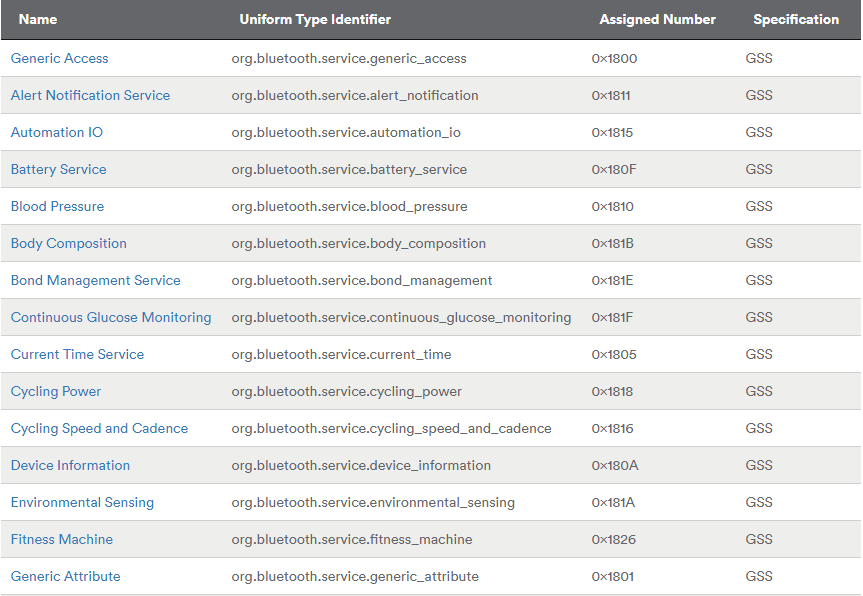The height and width of the screenshot is (596, 863).
Task: Click the Uniform Type Identifier column header
Action: (315, 19)
